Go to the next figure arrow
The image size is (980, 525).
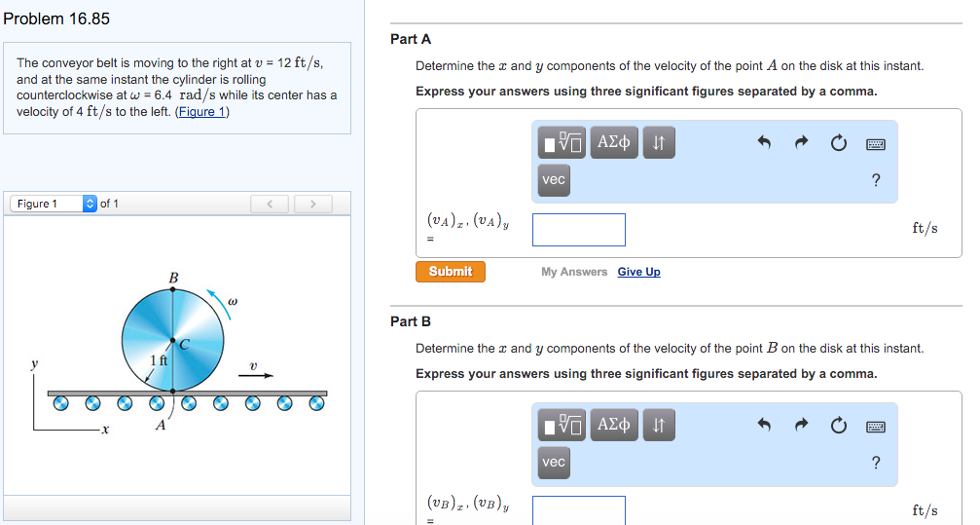click(x=312, y=204)
